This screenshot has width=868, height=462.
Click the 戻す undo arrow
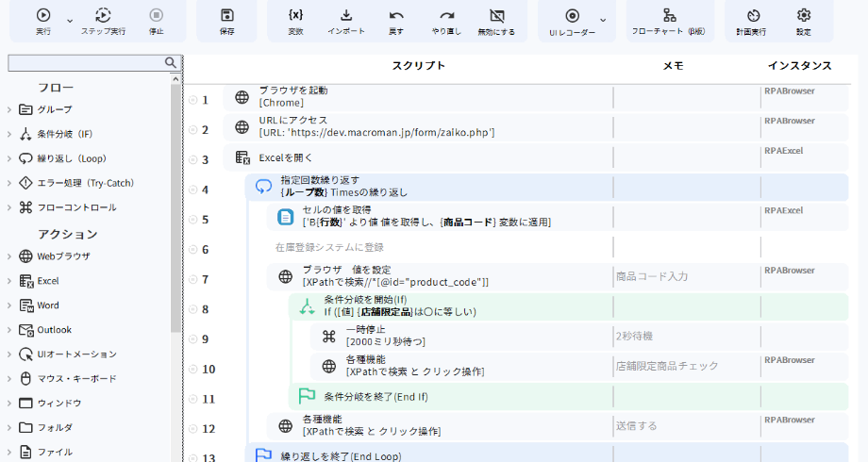(396, 15)
